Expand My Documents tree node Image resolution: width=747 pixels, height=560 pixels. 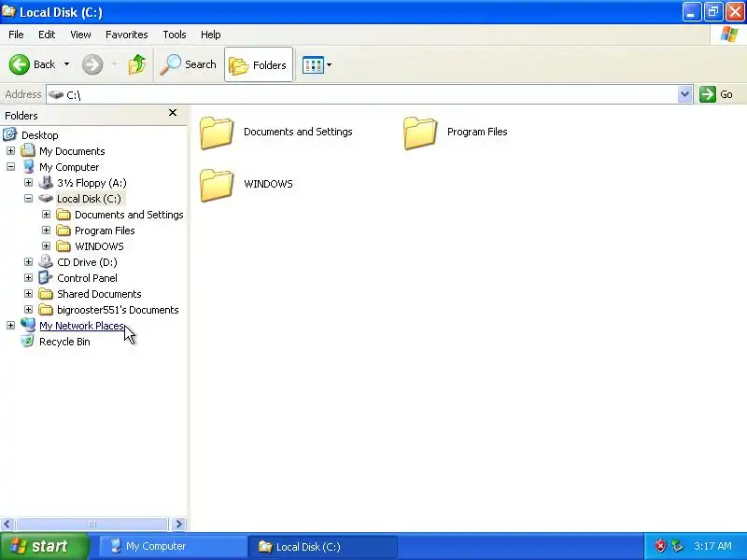tap(10, 151)
